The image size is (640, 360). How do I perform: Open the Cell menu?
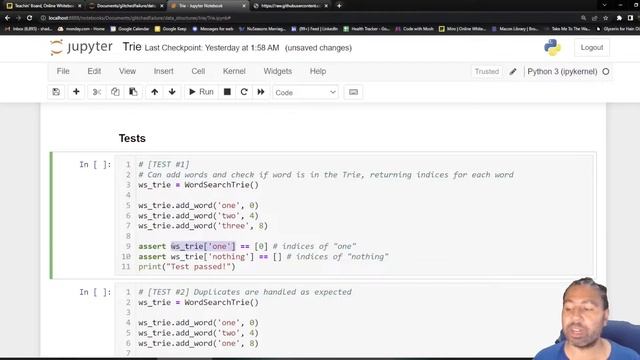coord(198,71)
